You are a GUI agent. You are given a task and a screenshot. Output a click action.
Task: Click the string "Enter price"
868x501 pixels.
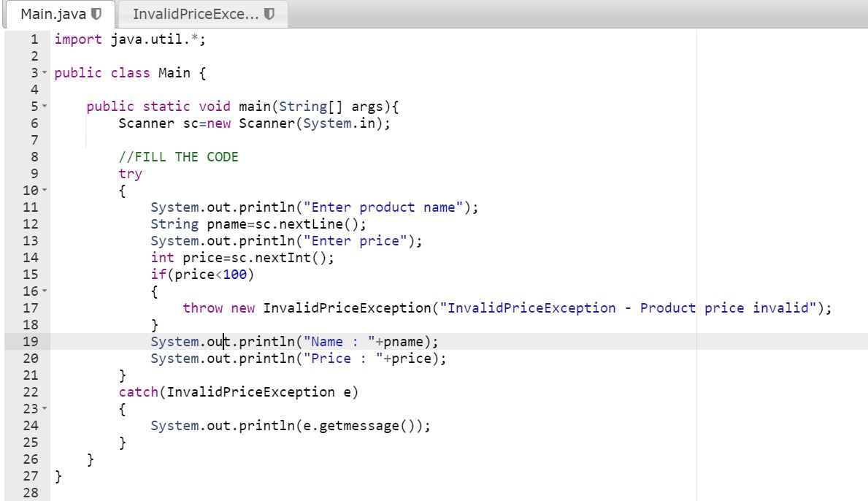(x=355, y=241)
